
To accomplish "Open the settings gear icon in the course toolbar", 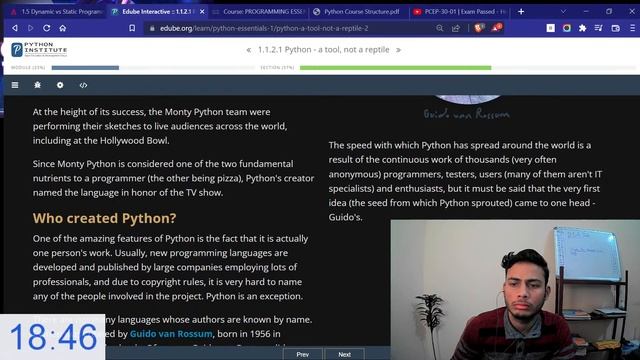I will click(x=60, y=85).
